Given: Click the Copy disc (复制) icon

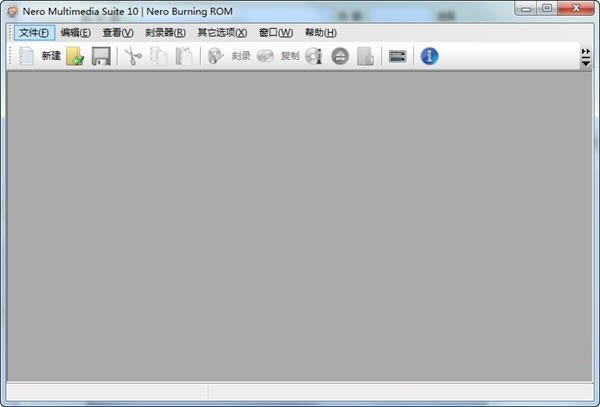Looking at the screenshot, I should [x=265, y=56].
